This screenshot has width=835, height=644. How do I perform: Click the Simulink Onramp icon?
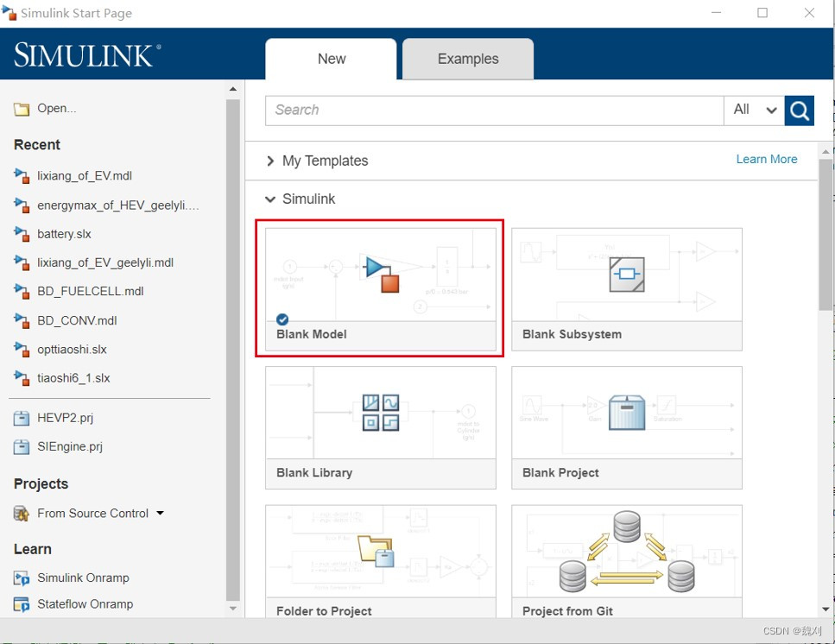coord(22,578)
